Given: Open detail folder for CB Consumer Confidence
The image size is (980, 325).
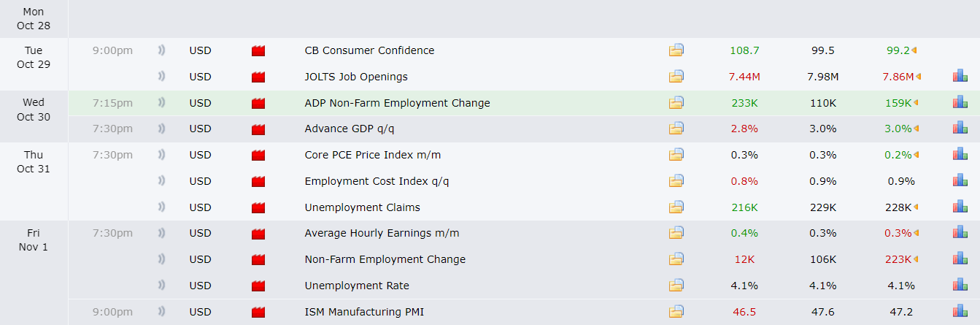Looking at the screenshot, I should pos(676,50).
